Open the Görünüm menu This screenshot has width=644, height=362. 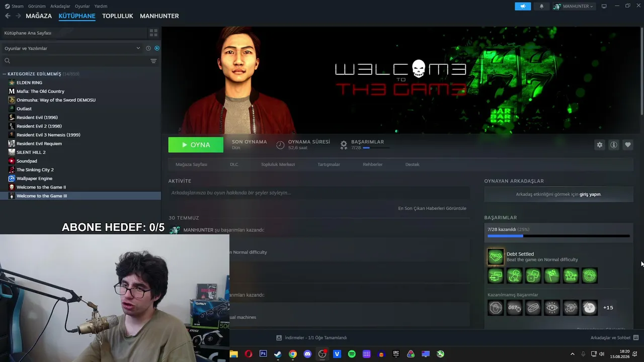pos(37,6)
